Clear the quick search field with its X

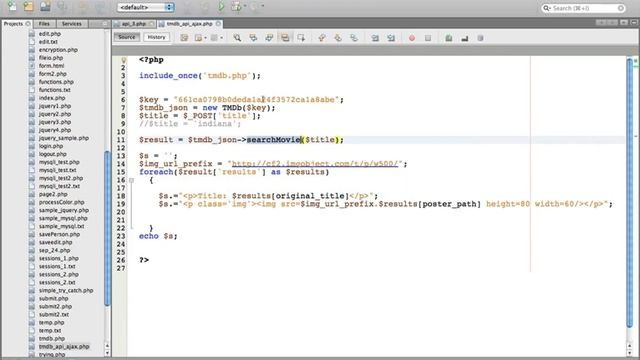(620, 8)
